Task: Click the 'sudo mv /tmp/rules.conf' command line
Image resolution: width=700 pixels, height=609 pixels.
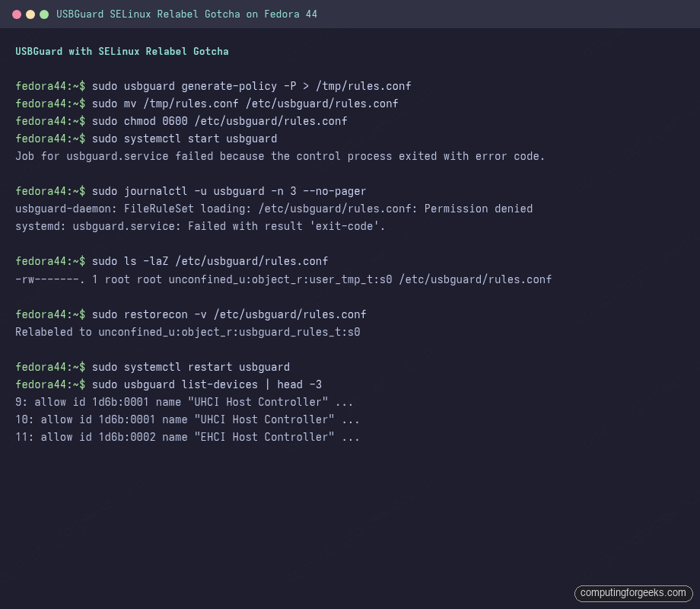Action: pos(207,104)
